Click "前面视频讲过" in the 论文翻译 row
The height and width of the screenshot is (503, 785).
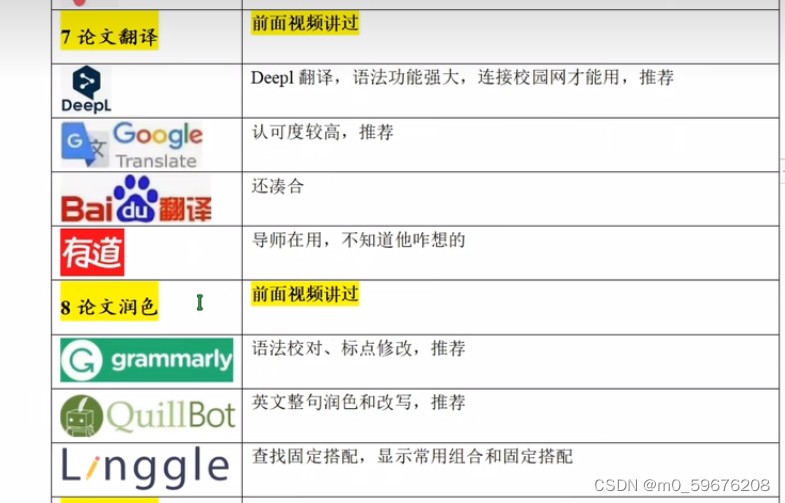305,23
